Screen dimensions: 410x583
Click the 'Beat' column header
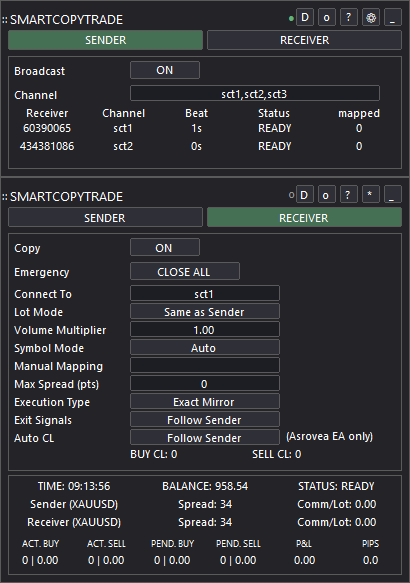[x=196, y=113]
